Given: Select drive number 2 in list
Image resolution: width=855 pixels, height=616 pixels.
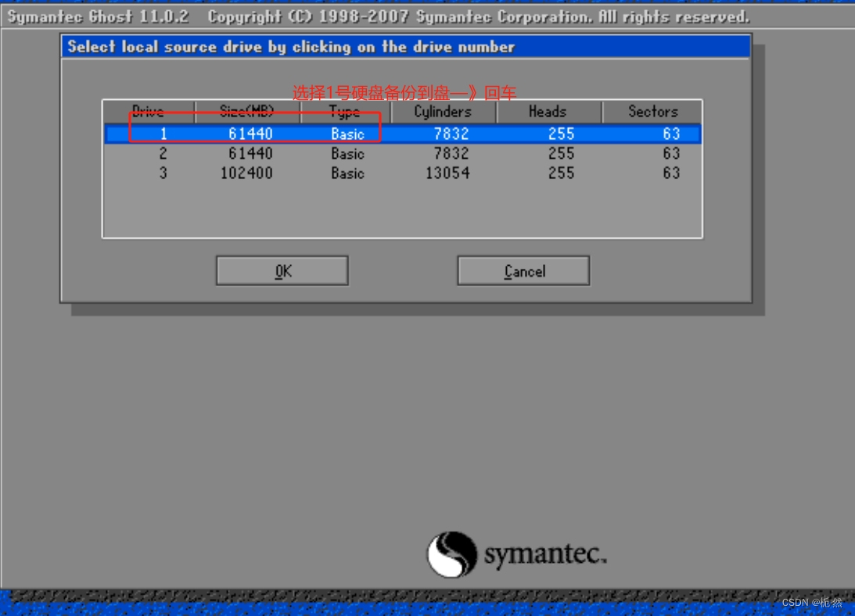Looking at the screenshot, I should [163, 154].
